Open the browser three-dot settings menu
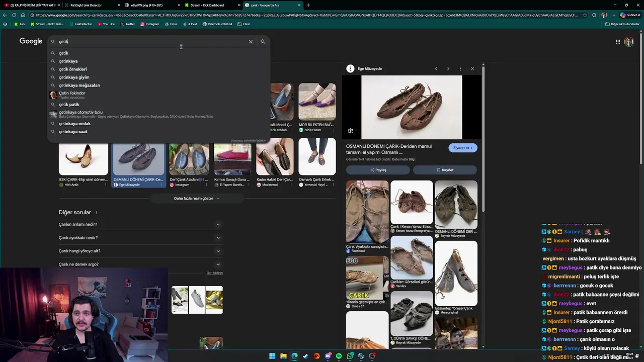 [x=613, y=15]
